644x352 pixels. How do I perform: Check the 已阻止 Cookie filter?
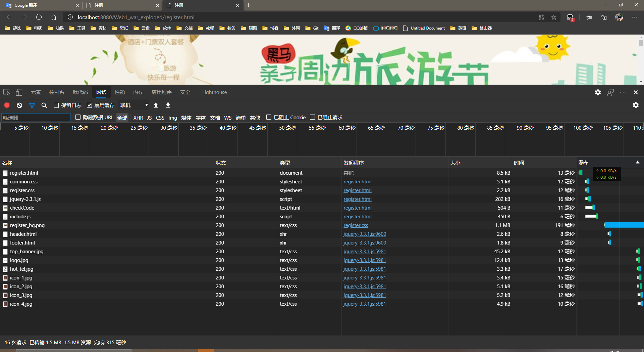(x=269, y=117)
